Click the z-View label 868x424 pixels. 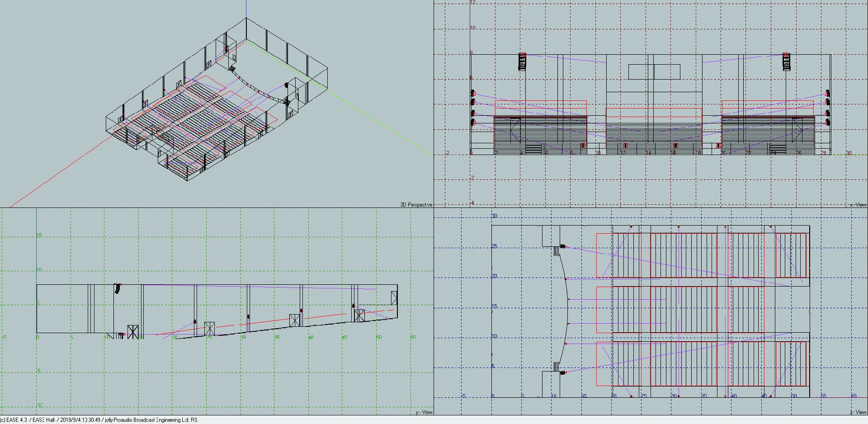858,412
